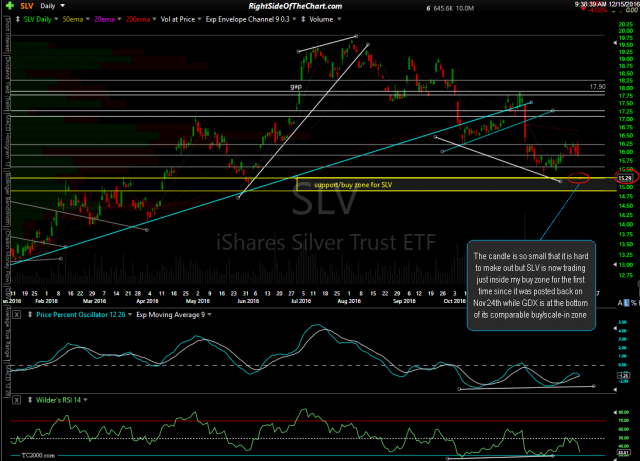Click the 'support/buy zone for SLV' annotation

(353, 185)
